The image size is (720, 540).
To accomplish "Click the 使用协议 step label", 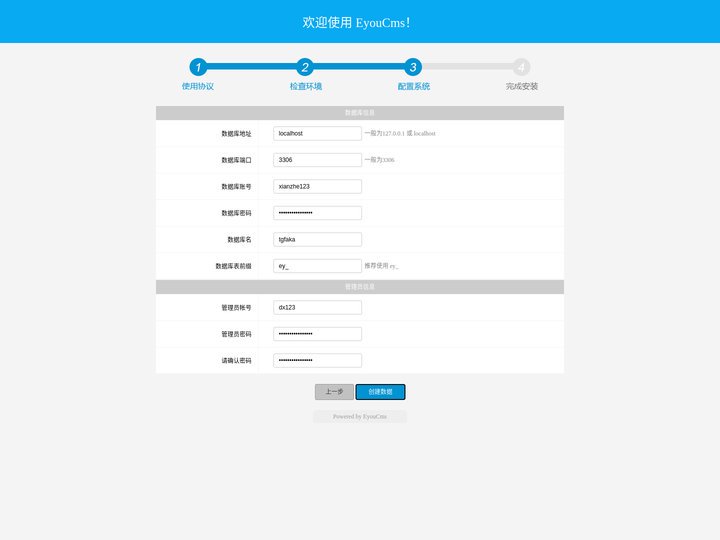I will tap(198, 86).
